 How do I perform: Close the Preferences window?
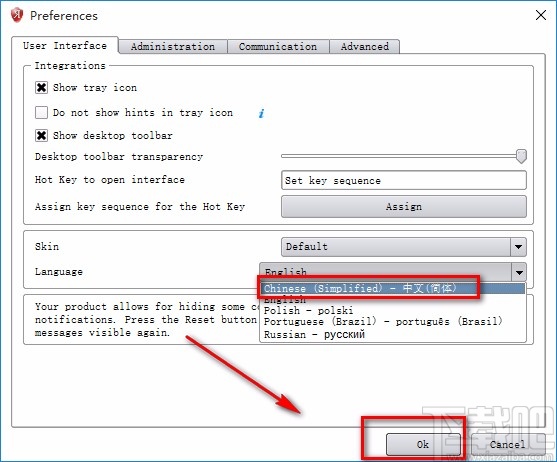tap(541, 15)
